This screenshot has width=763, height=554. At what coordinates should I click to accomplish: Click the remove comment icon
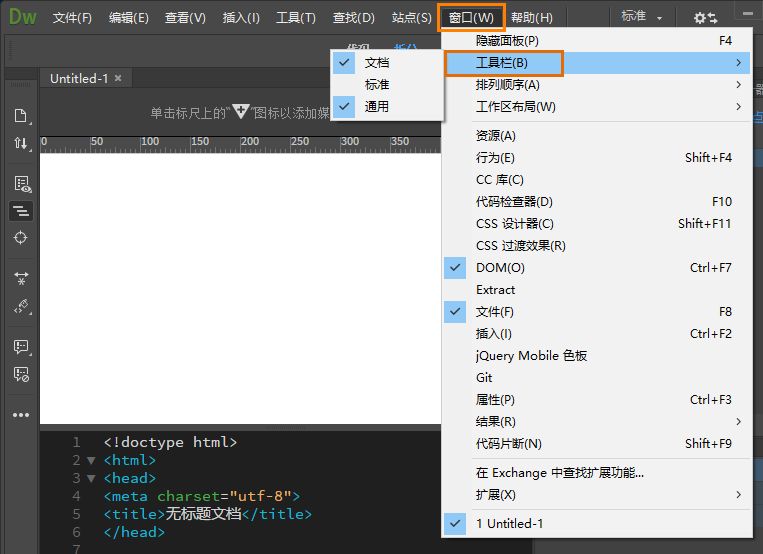[x=21, y=374]
